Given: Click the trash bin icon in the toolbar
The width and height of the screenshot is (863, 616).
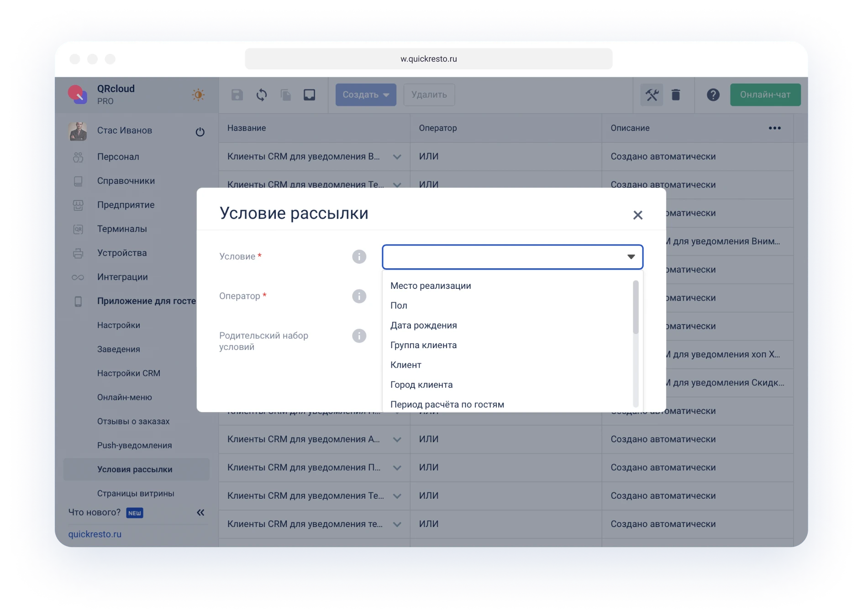Looking at the screenshot, I should pos(676,95).
